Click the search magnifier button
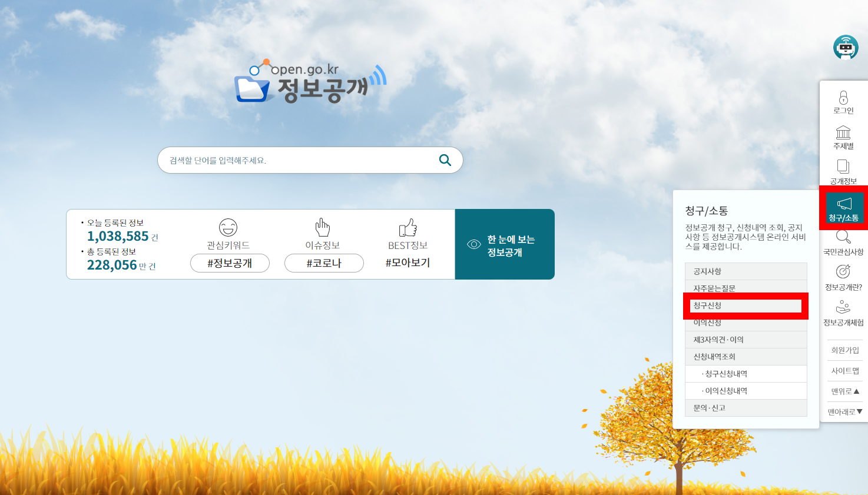 (445, 160)
